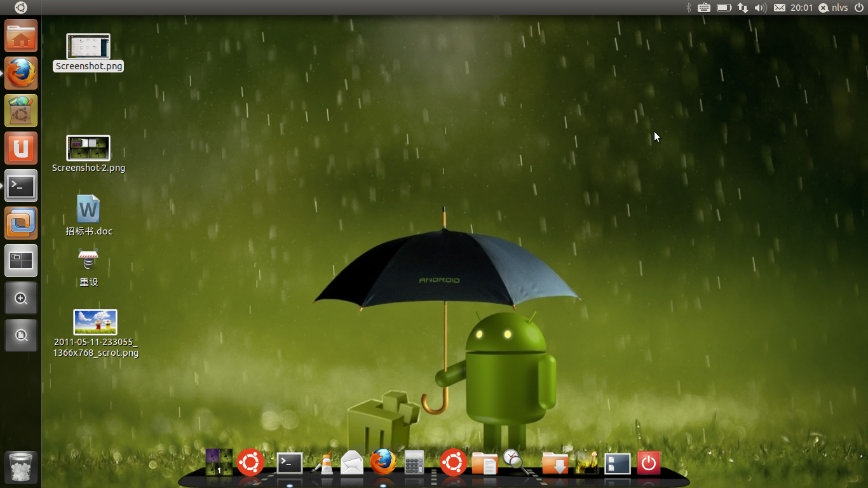
Task: Click the 'Screenshot-2.png' file name label
Action: pos(88,168)
